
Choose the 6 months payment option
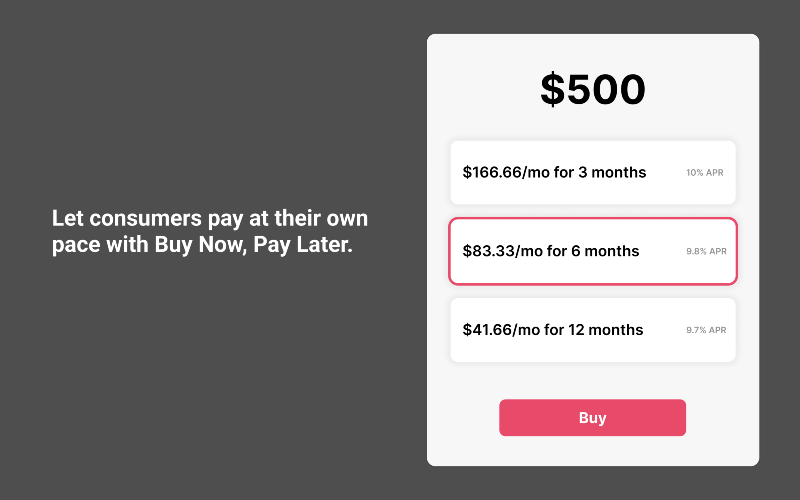pos(592,251)
